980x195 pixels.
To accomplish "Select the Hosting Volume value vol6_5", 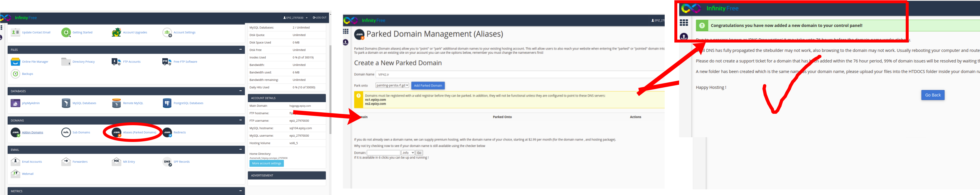I will tap(294, 143).
